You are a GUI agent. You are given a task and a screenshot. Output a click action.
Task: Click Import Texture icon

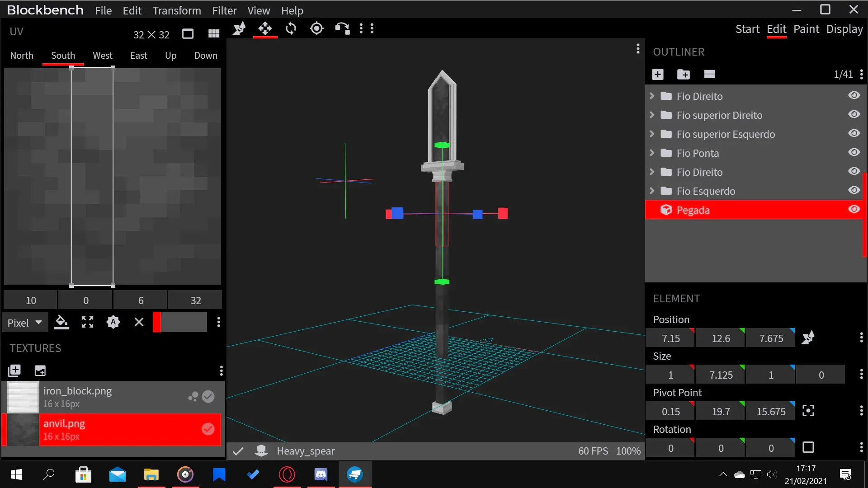click(14, 371)
